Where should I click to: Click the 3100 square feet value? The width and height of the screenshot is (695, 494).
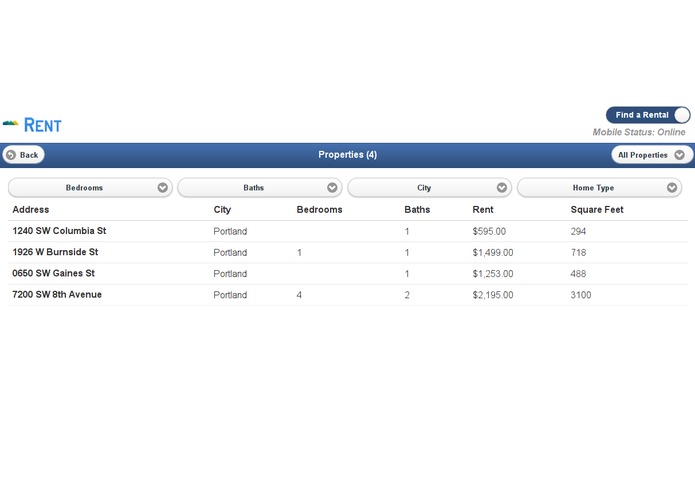click(581, 295)
